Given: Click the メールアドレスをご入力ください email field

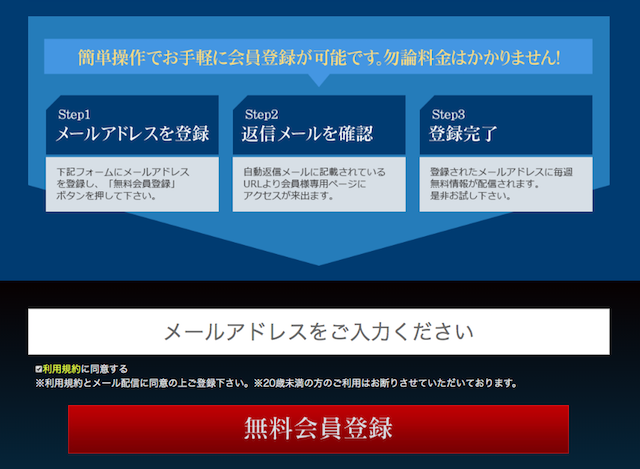Looking at the screenshot, I should point(319,331).
